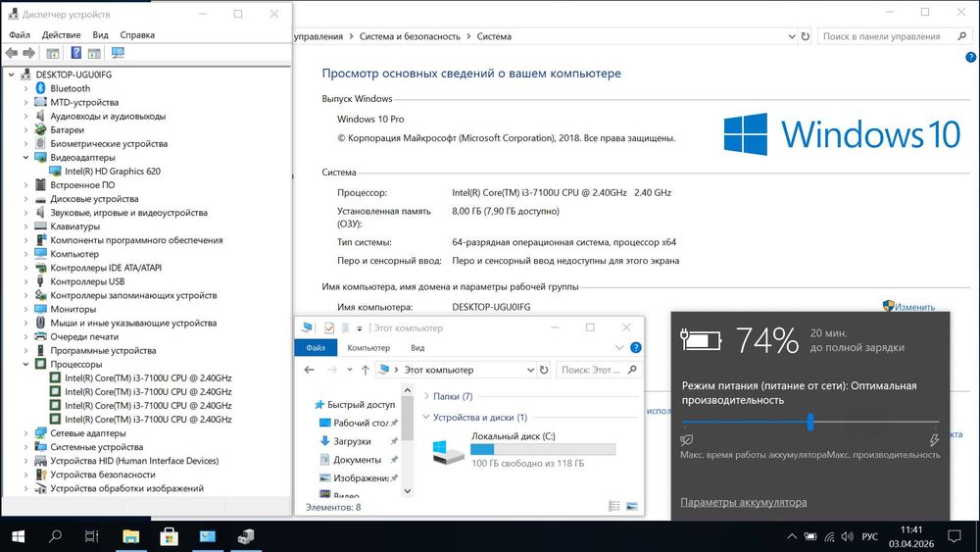Image resolution: width=980 pixels, height=552 pixels.
Task: Collapse the Устройства и диски section
Action: pyautogui.click(x=426, y=417)
